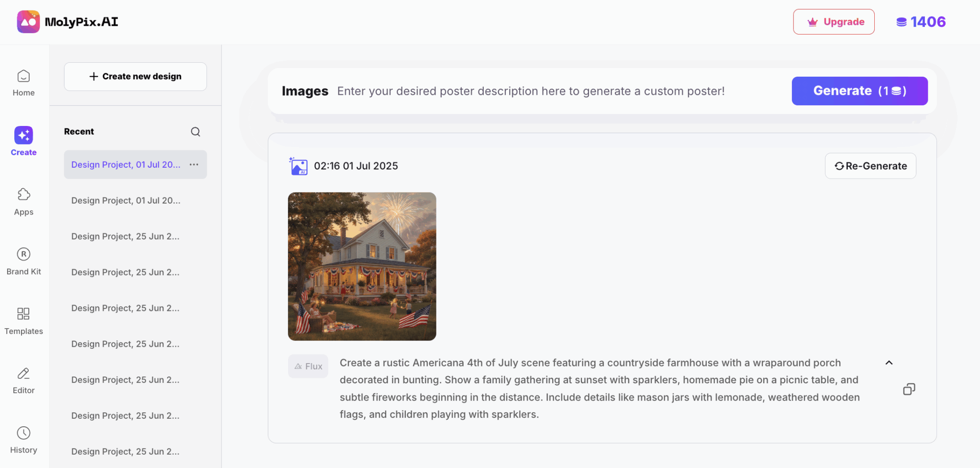
Task: Search recent projects with magnifier icon
Action: click(x=195, y=132)
